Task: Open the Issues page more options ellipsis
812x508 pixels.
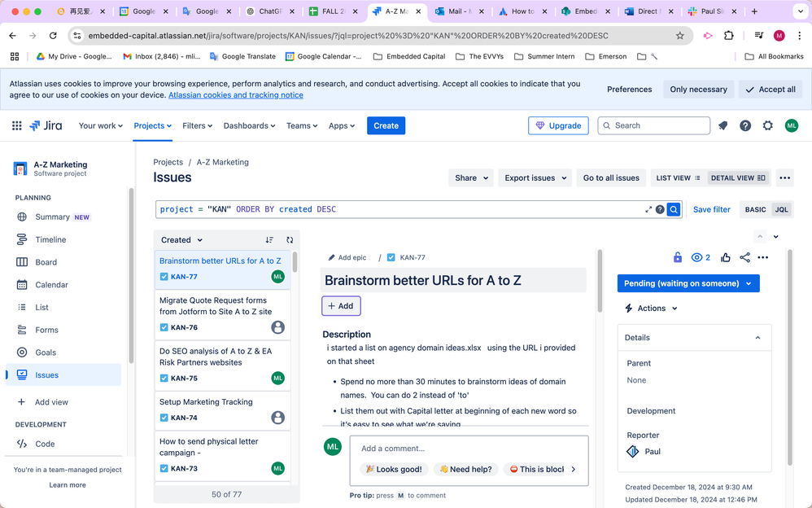Action: point(784,177)
